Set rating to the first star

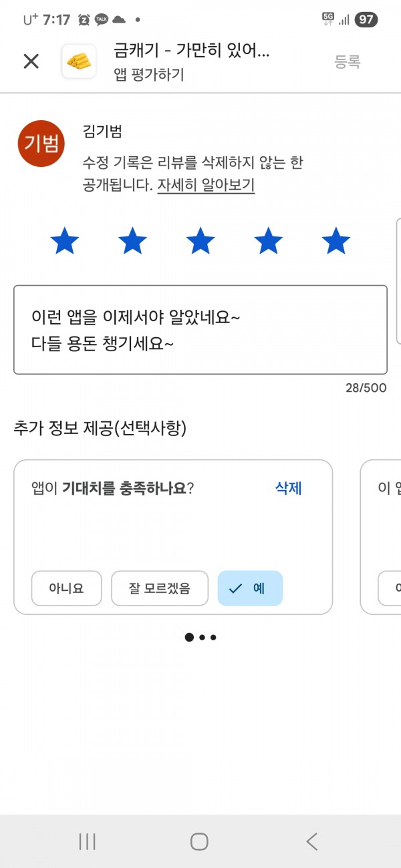coord(65,241)
